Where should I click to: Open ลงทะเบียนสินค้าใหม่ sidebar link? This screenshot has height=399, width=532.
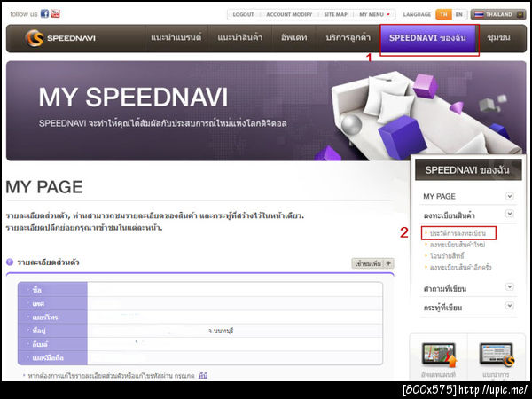[457, 245]
